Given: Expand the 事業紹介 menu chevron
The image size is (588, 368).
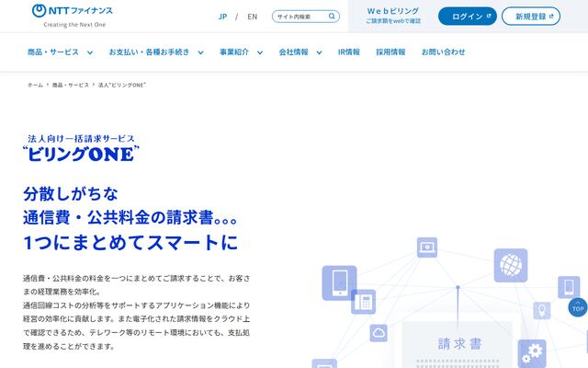Looking at the screenshot, I should pyautogui.click(x=259, y=52).
